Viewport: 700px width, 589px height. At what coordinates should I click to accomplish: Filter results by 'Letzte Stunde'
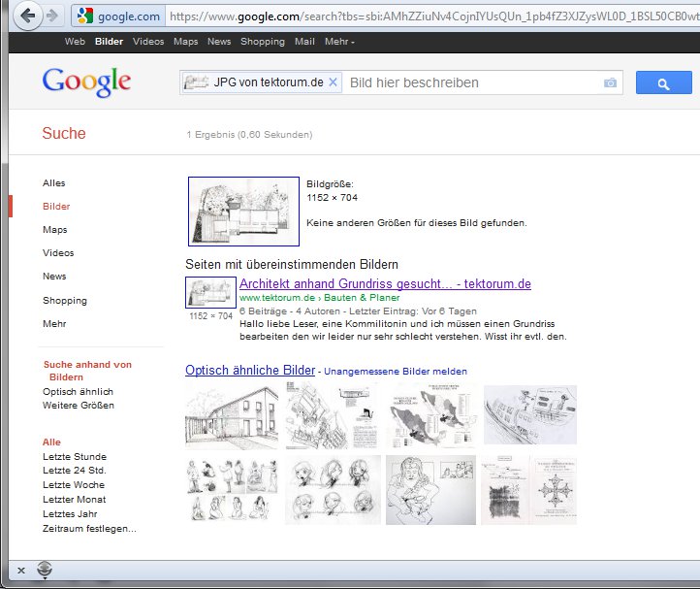tap(75, 457)
